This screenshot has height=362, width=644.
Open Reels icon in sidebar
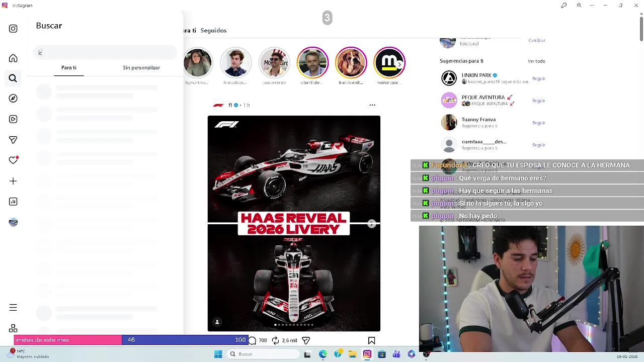(x=13, y=119)
